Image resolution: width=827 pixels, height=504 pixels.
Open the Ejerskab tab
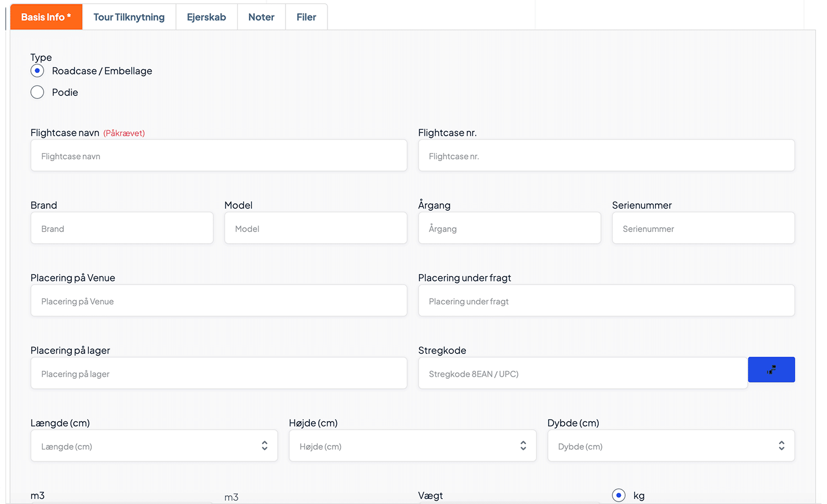[206, 17]
